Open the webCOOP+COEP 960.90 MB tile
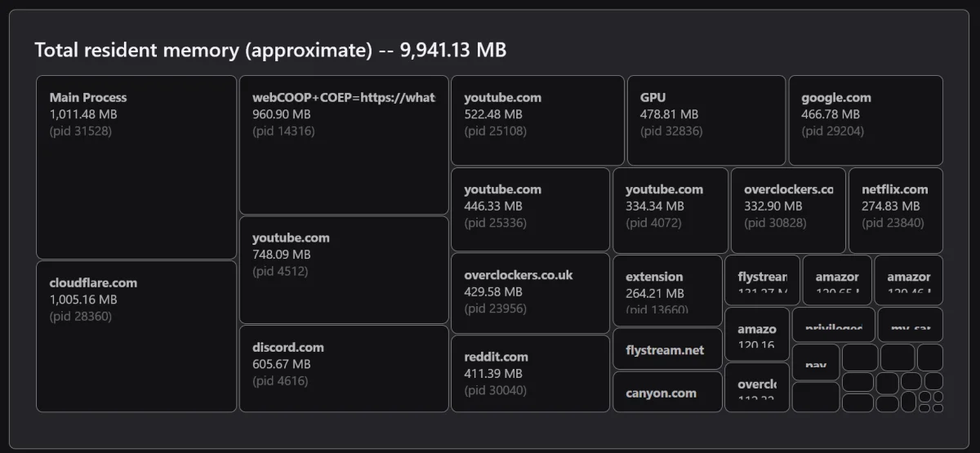This screenshot has width=980, height=453. click(344, 145)
